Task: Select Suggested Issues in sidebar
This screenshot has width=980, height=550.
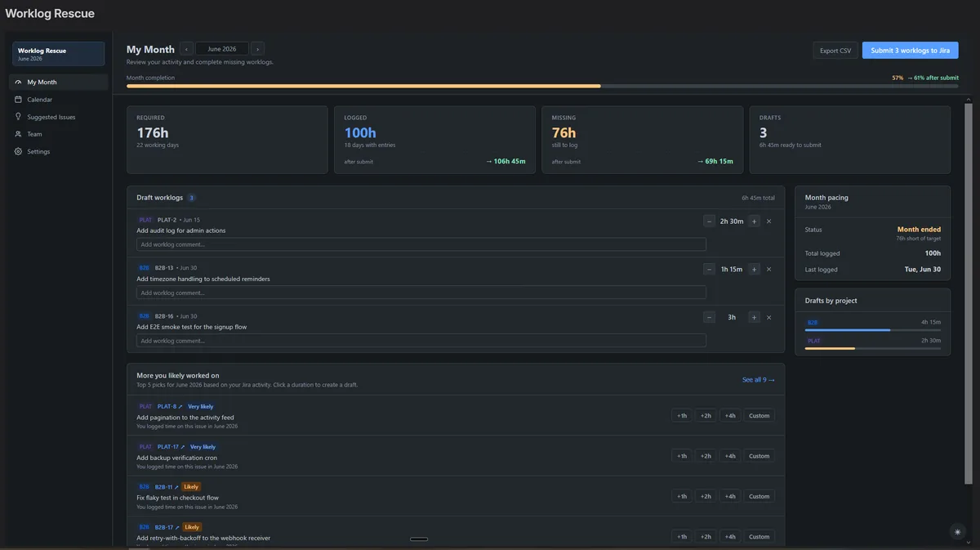Action: click(59, 117)
